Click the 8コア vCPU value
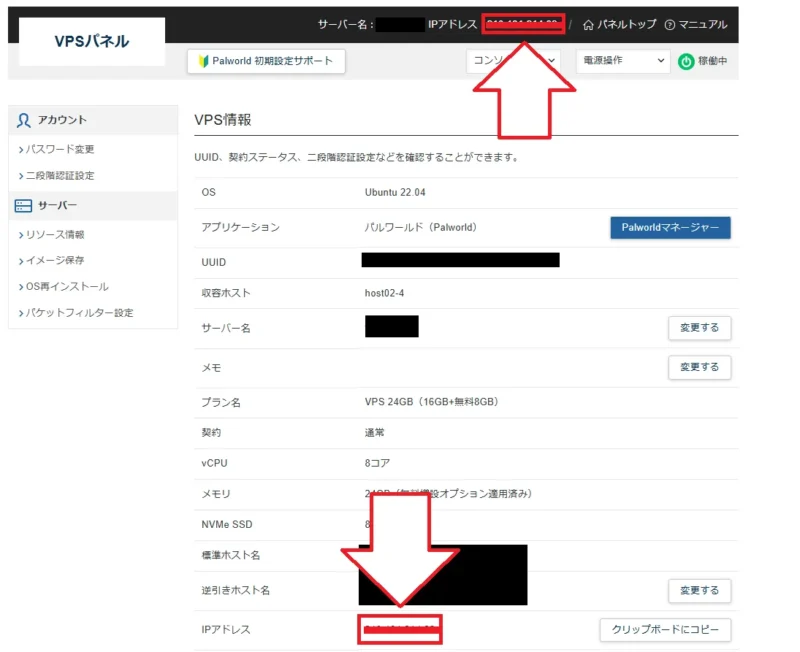 (377, 463)
